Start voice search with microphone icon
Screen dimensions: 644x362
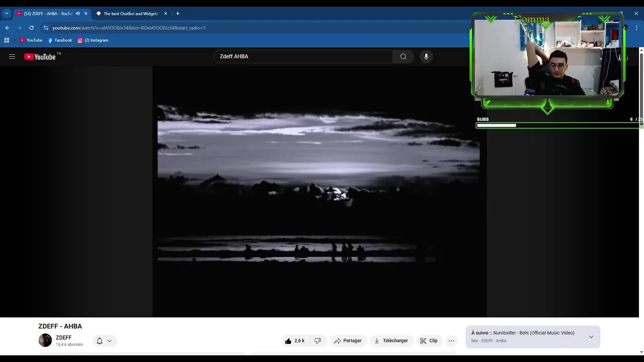click(x=426, y=57)
